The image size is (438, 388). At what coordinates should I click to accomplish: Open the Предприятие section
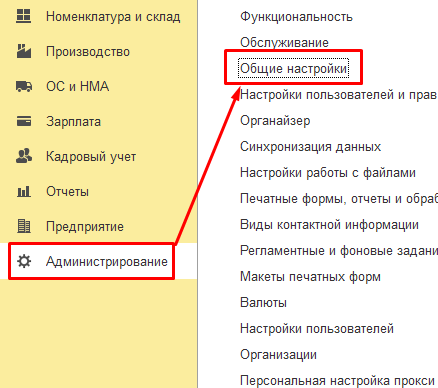(x=85, y=226)
